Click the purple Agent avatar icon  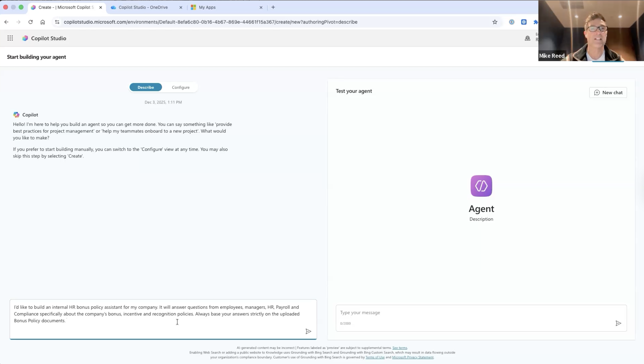[x=481, y=186]
